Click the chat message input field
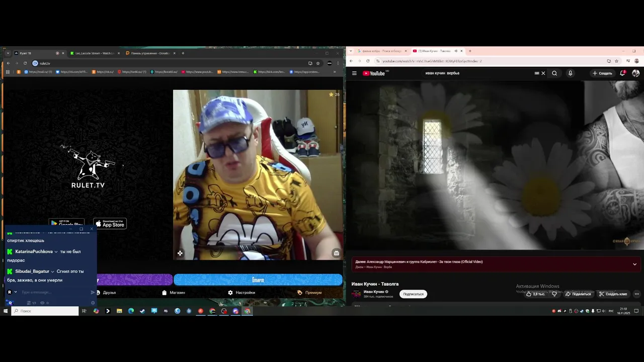Screen dimensions: 644x362 54,292
